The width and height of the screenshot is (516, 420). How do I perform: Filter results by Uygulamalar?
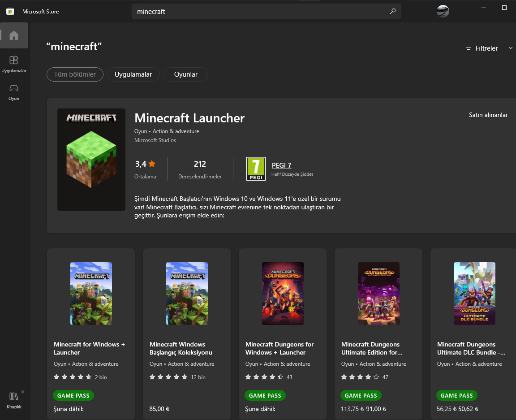click(x=133, y=74)
